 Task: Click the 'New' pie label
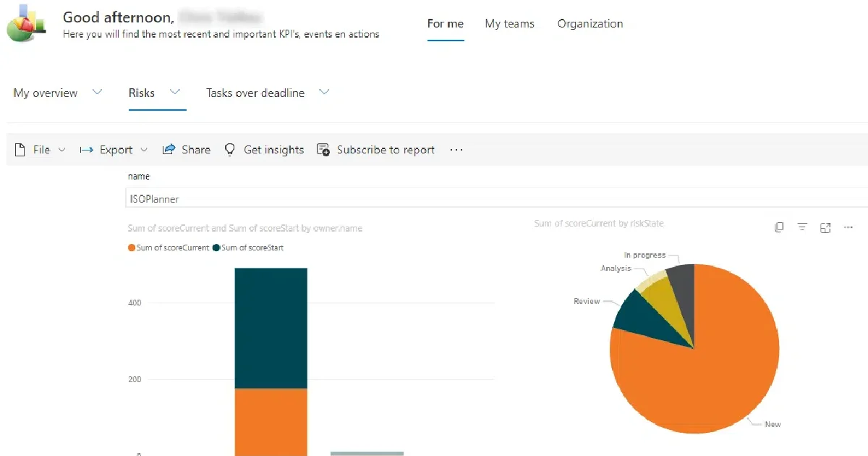pyautogui.click(x=773, y=424)
